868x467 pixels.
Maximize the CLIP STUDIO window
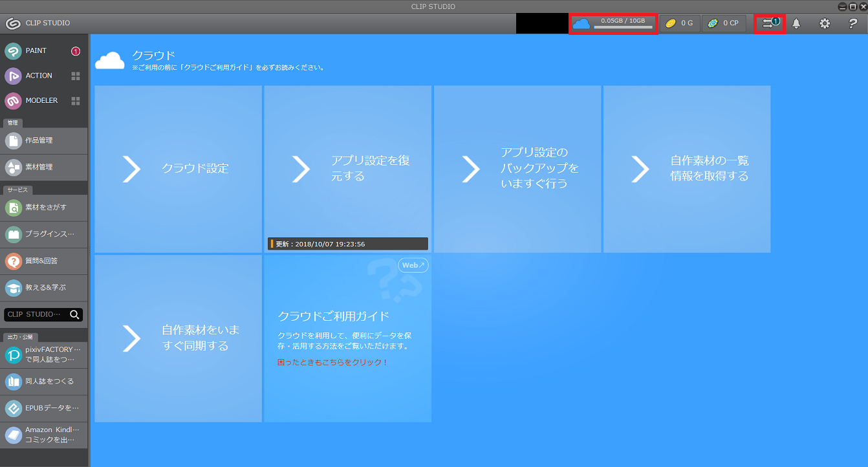[852, 6]
